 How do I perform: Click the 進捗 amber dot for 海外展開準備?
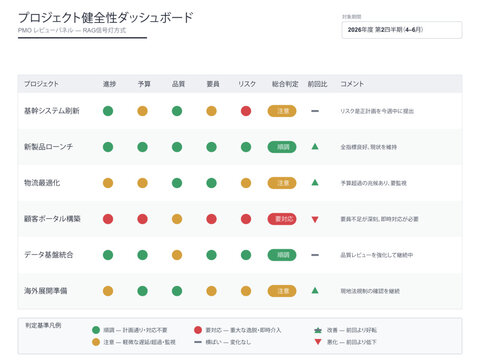[108, 291]
